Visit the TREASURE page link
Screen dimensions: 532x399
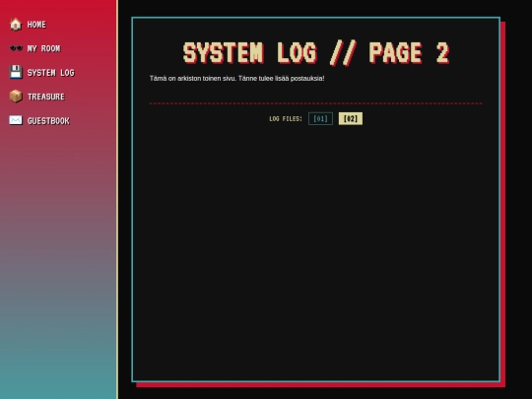46,97
